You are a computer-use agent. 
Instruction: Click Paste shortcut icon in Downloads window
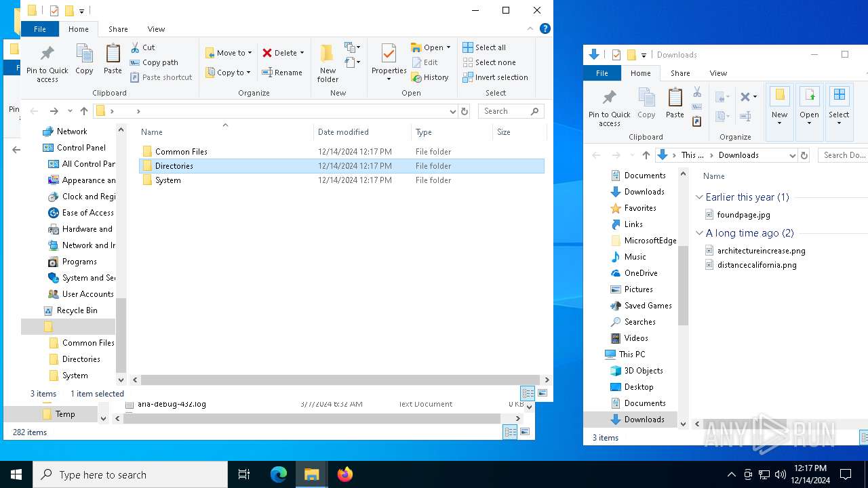coord(697,121)
